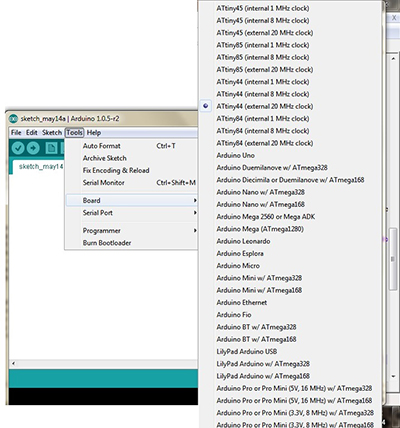Select Arduino Ethernet board
Viewport: 400px width, 428px height.
tap(242, 303)
